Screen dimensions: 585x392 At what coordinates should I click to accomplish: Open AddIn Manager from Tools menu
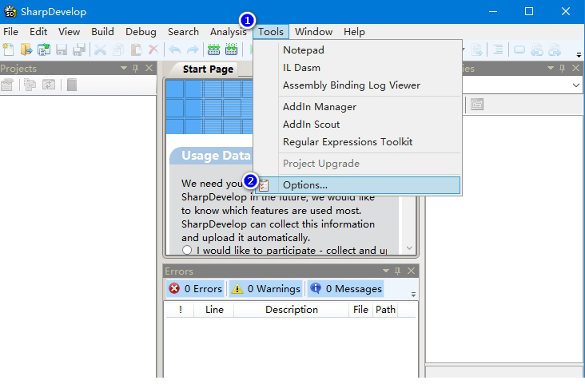pos(358,106)
